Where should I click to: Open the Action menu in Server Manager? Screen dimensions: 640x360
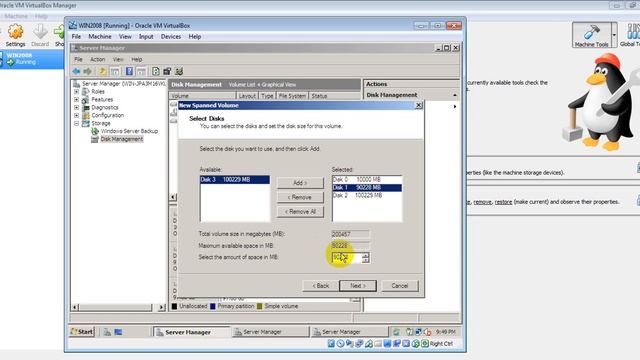(98, 60)
